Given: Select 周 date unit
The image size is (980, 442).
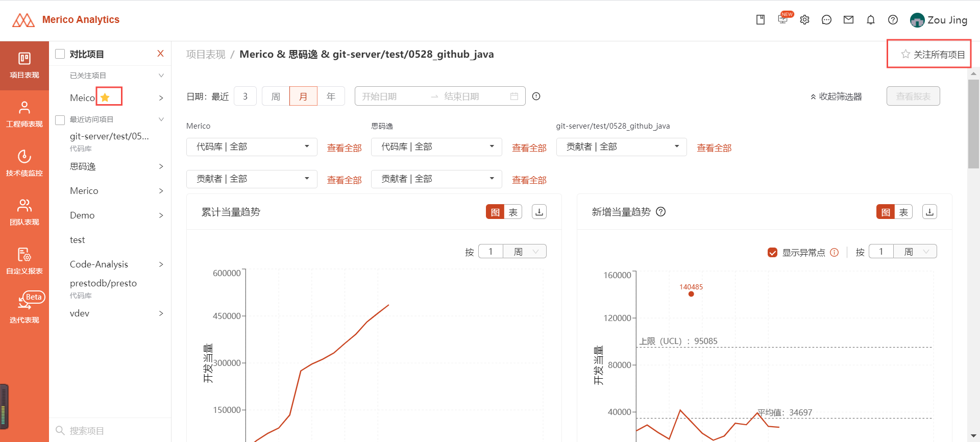Looking at the screenshot, I should coord(276,96).
